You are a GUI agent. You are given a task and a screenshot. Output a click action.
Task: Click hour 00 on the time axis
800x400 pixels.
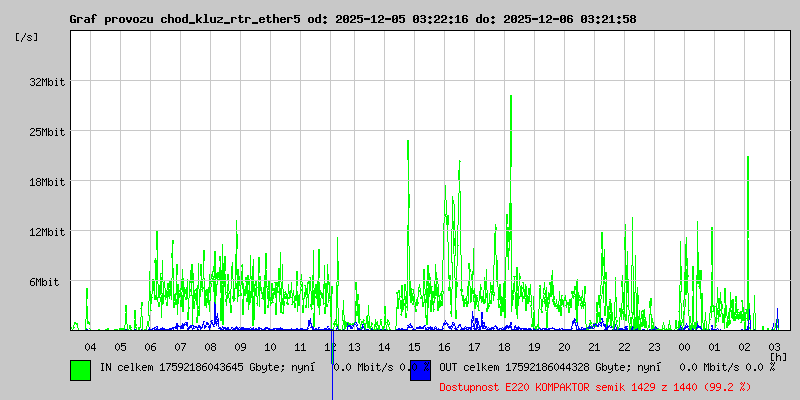point(684,346)
